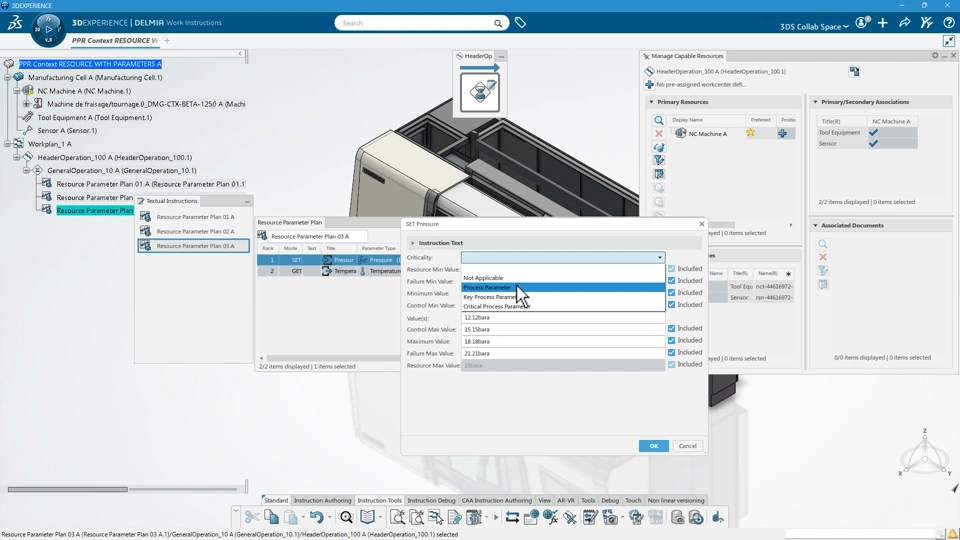The image size is (960, 540).
Task: Open the Criticality dropdown
Action: (x=563, y=257)
